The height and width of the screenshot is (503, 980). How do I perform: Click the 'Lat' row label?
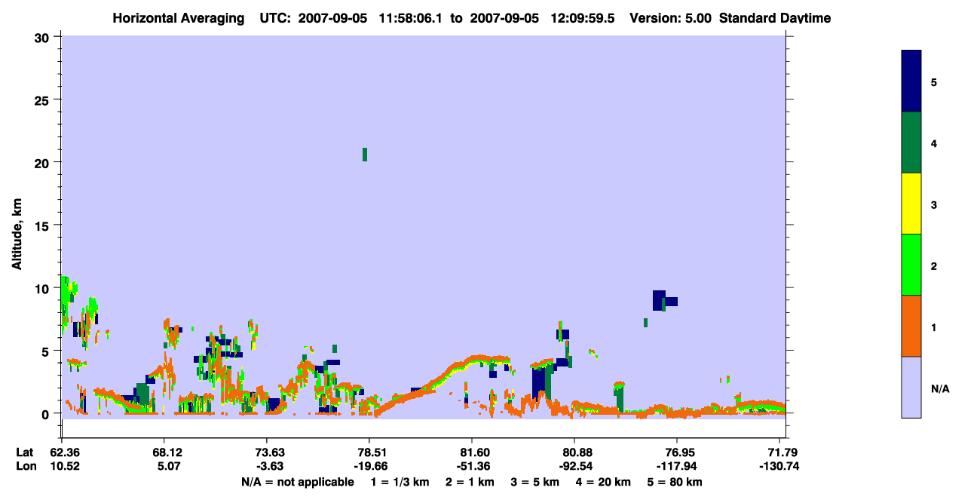[25, 452]
